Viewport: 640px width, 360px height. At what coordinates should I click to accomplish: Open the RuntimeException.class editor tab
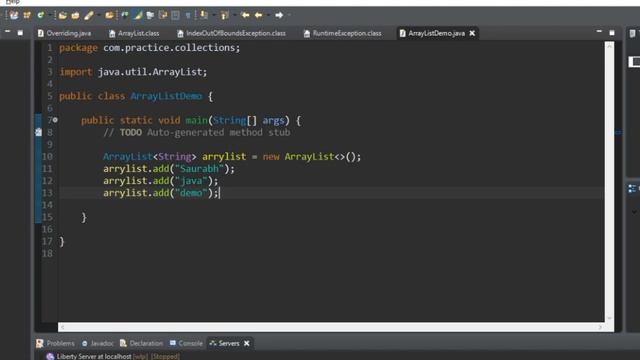(x=342, y=33)
